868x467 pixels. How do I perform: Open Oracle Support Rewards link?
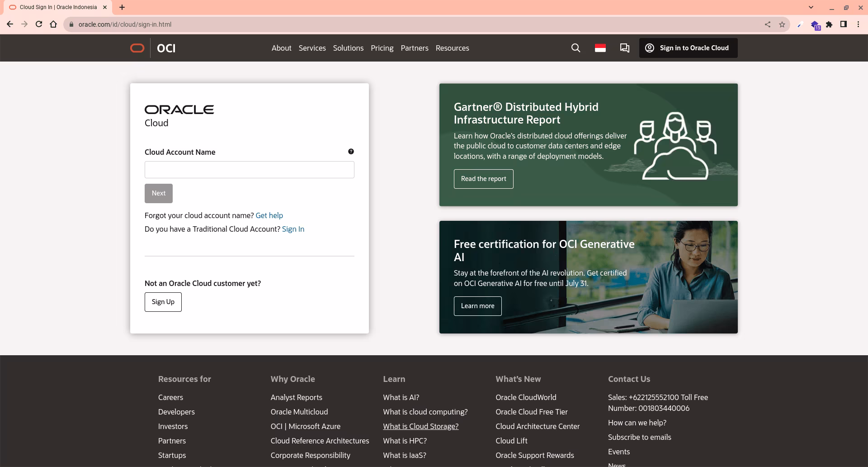click(x=534, y=455)
